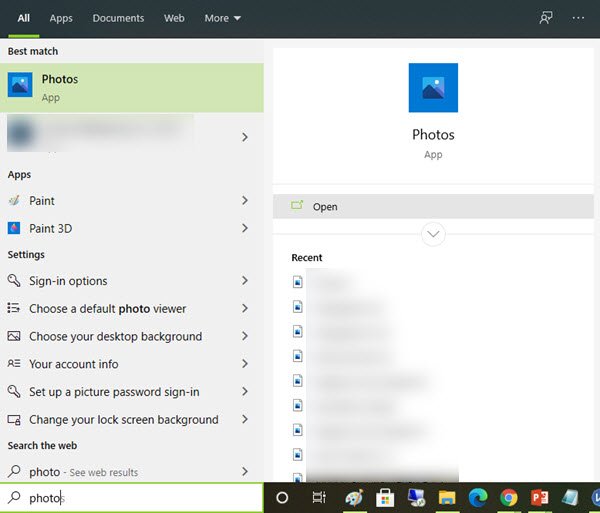Click the search box containing photo
This screenshot has height=513, width=600.
pyautogui.click(x=132, y=498)
